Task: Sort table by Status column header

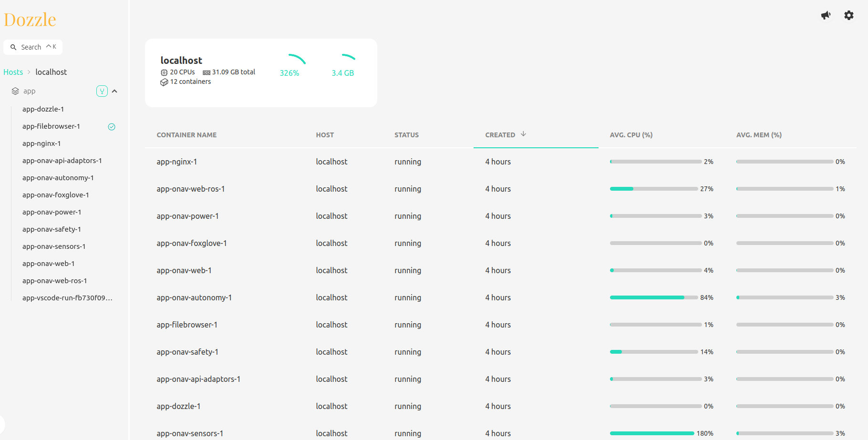Action: [x=406, y=135]
